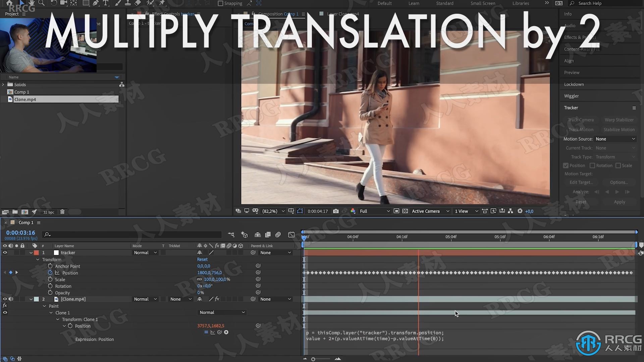This screenshot has width=644, height=362.
Task: Open the viewer resolution Full dropdown
Action: [x=375, y=211]
